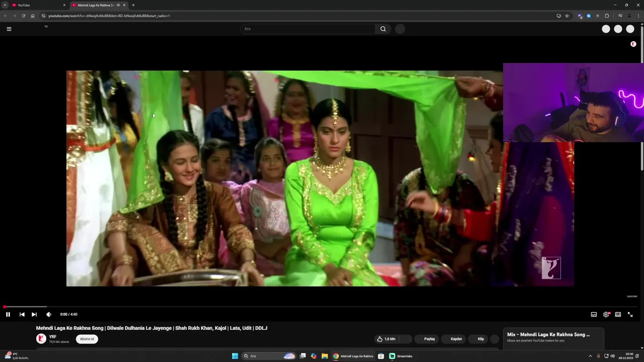Open YouTube create button in header
Viewport: 644px width, 362px height.
click(x=606, y=29)
